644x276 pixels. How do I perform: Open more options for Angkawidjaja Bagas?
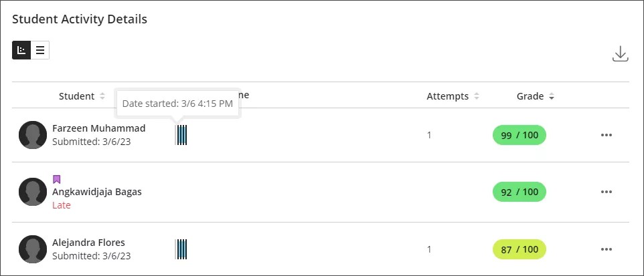(607, 192)
